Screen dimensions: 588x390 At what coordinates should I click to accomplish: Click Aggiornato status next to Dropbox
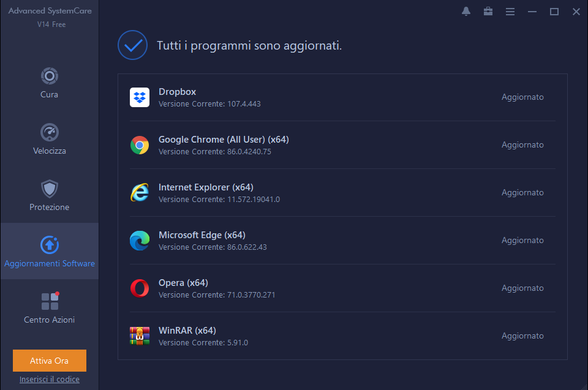[522, 97]
